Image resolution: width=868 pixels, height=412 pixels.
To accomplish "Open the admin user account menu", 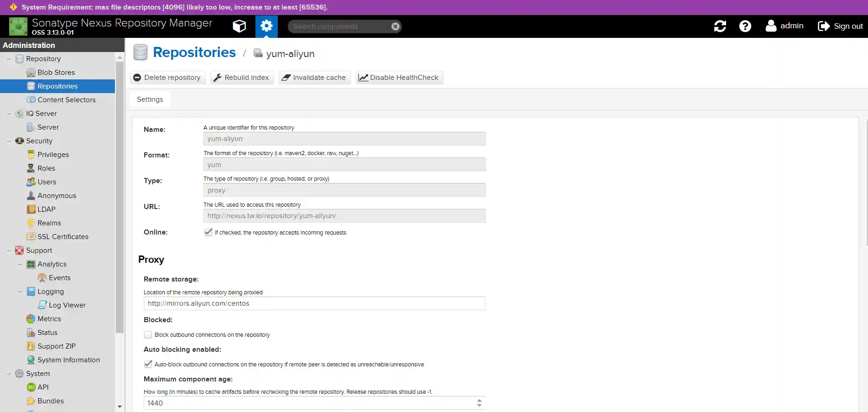I will click(x=785, y=26).
